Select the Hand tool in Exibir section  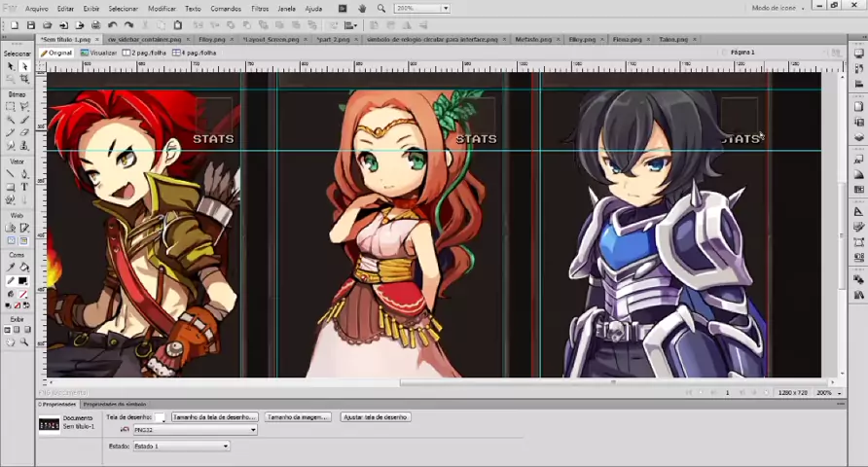[x=11, y=342]
